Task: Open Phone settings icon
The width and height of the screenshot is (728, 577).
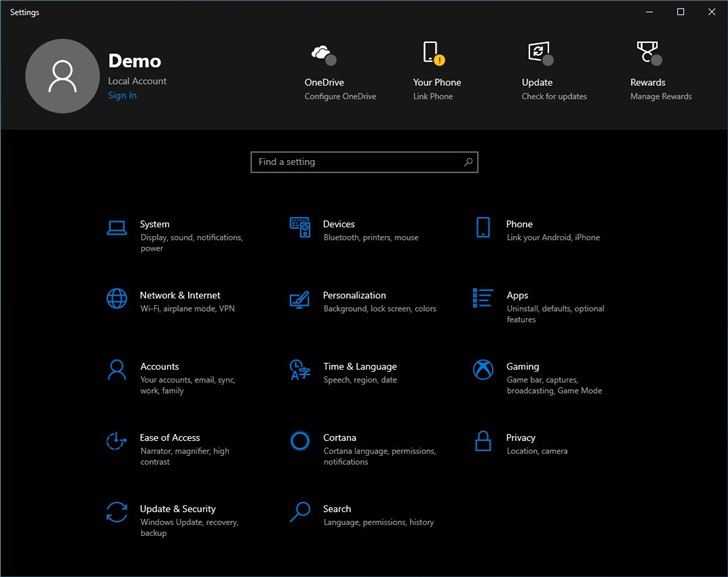Action: tap(483, 228)
